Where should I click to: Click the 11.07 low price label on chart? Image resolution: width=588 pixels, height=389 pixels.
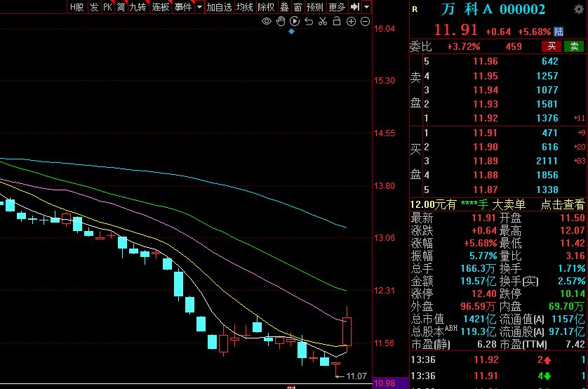(x=356, y=376)
